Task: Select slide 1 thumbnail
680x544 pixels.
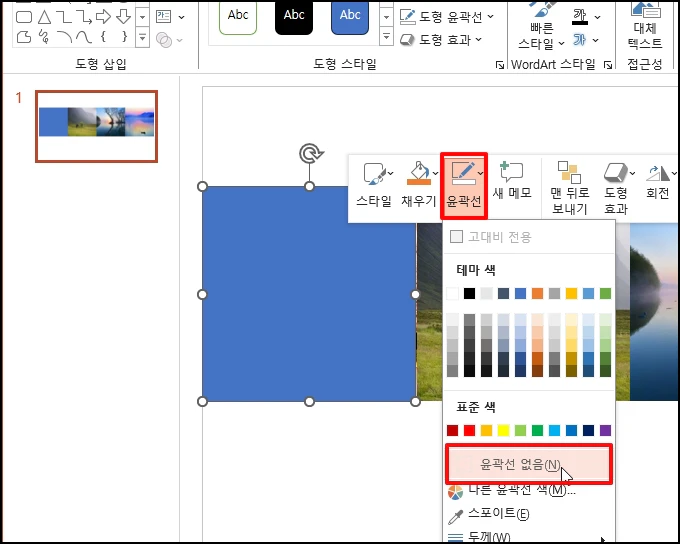Action: point(96,126)
